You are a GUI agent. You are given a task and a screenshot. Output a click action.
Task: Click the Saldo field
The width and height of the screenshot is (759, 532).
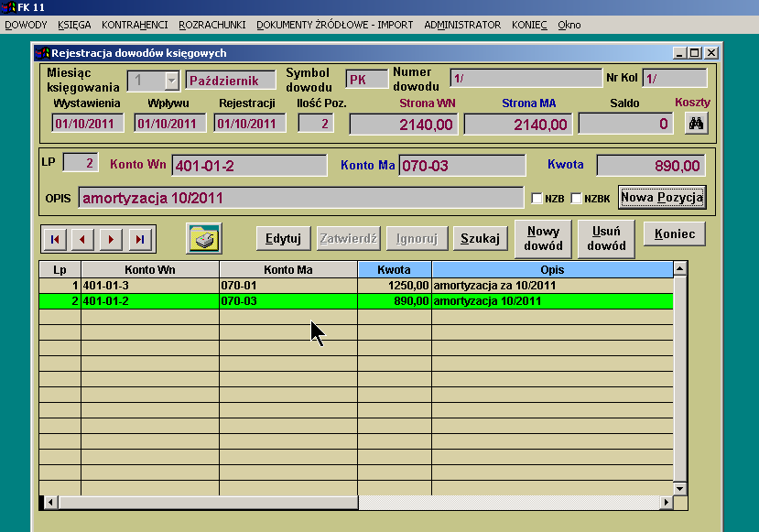625,124
